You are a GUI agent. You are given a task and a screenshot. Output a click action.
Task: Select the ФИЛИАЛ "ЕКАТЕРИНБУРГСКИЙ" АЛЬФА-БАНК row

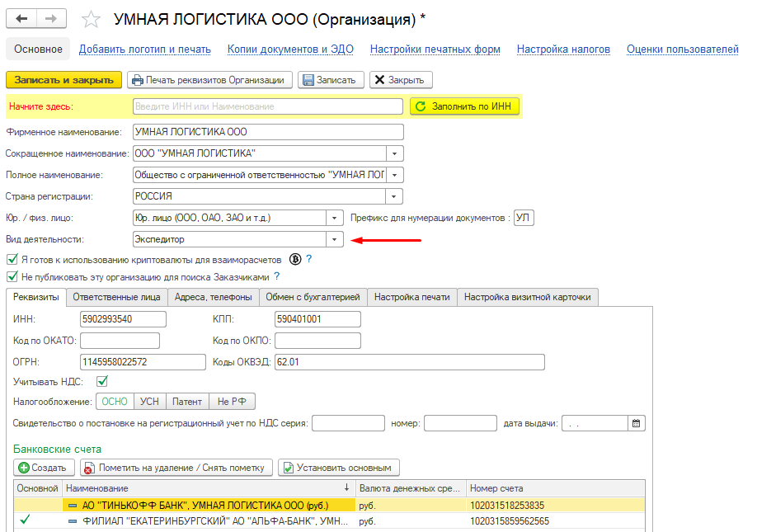click(x=329, y=521)
